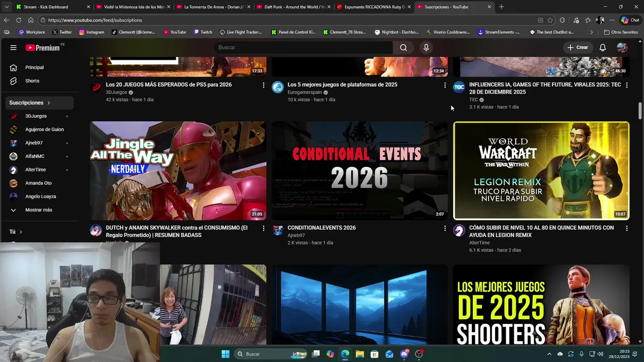Open the 3DJuegos channel avatar beside PS5 video
The width and height of the screenshot is (644, 362).
pyautogui.click(x=96, y=87)
